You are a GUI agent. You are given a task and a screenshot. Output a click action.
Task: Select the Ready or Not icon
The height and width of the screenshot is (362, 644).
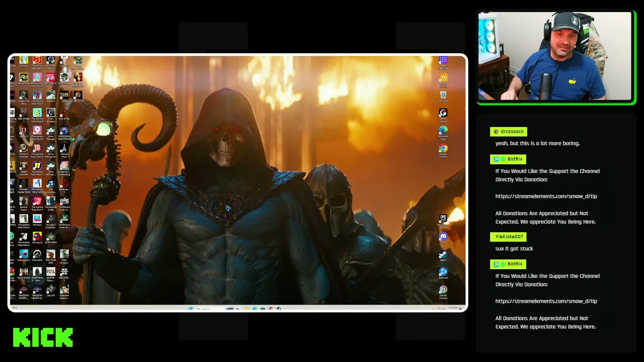tap(24, 273)
